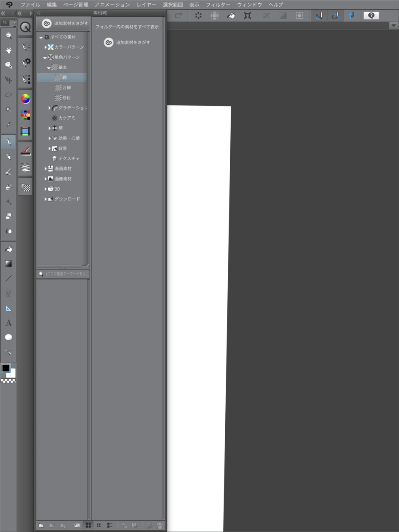Open the Brush Size palette icon
The image size is (399, 532).
(26, 79)
